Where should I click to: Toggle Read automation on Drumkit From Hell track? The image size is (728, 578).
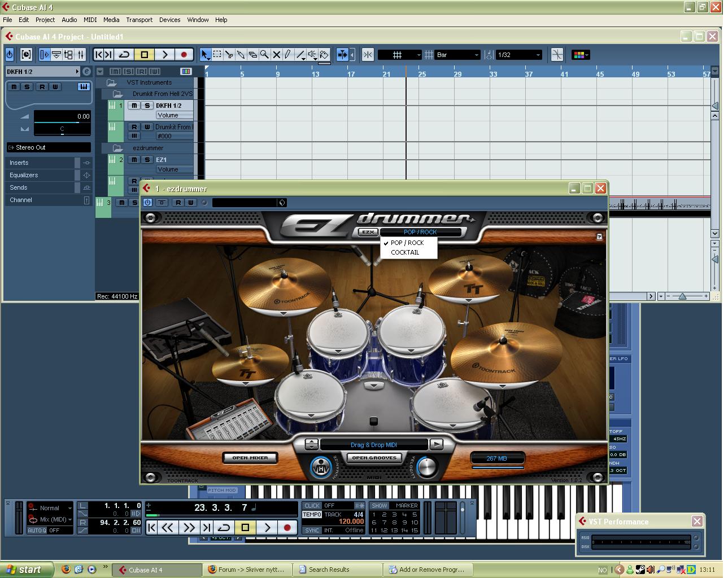tap(134, 127)
